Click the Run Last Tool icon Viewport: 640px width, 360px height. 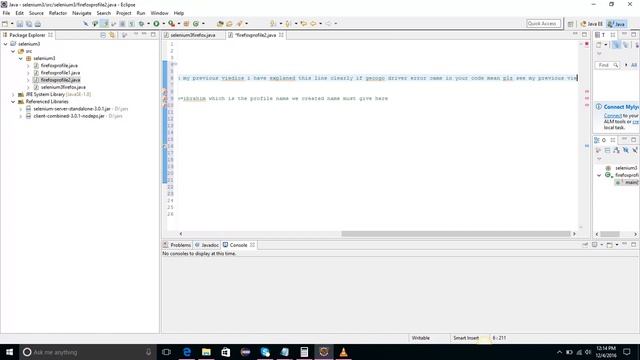171,24
